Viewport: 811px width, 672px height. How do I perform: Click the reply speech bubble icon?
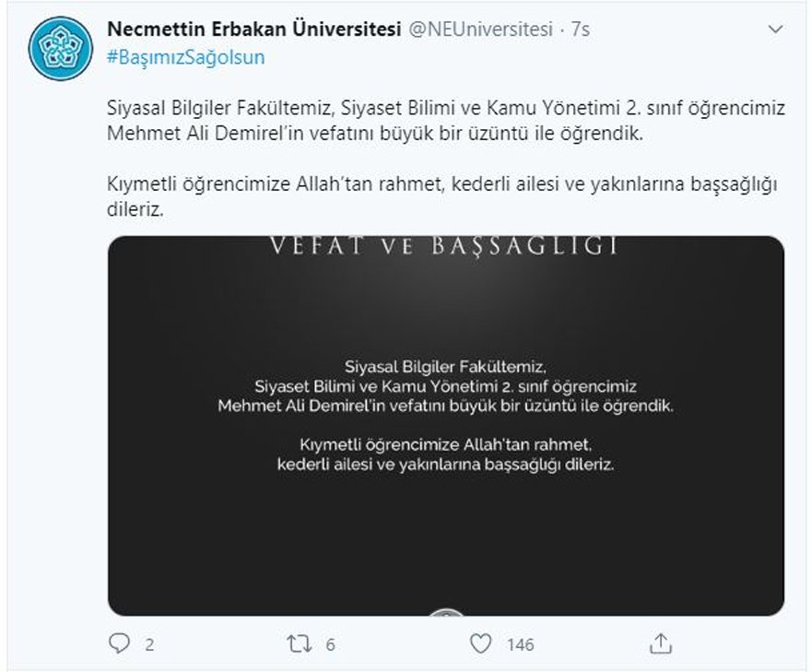point(120,643)
